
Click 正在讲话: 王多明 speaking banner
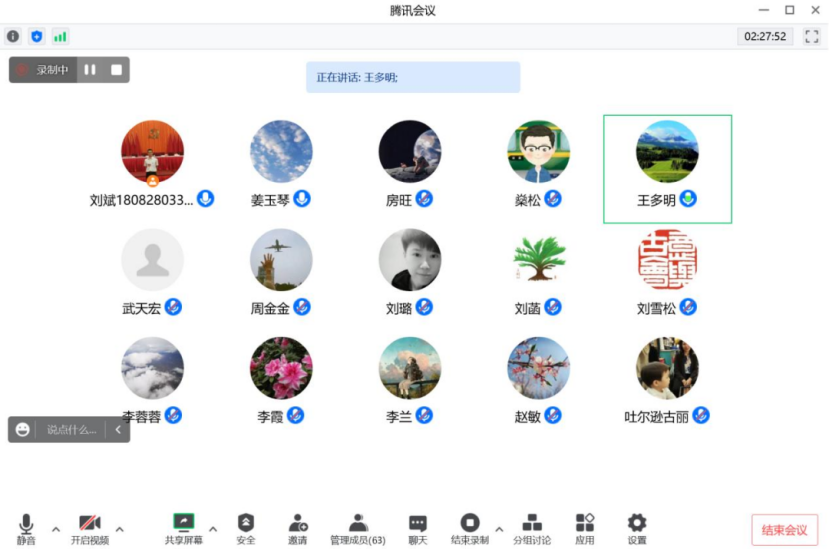coord(413,77)
